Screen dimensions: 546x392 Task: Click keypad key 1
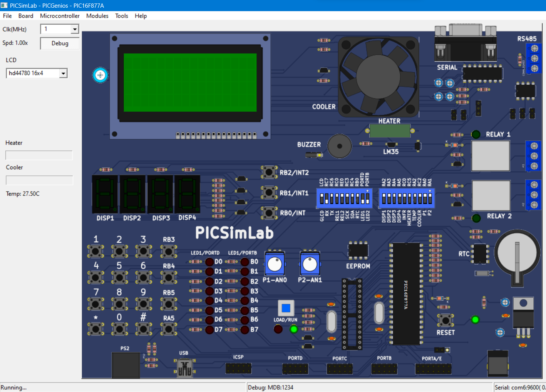pyautogui.click(x=95, y=252)
